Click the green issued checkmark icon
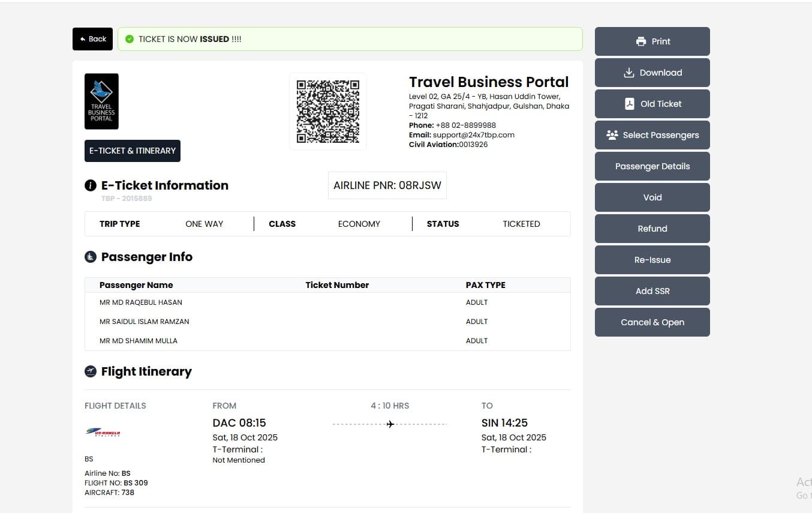This screenshot has height=513, width=812. 130,38
